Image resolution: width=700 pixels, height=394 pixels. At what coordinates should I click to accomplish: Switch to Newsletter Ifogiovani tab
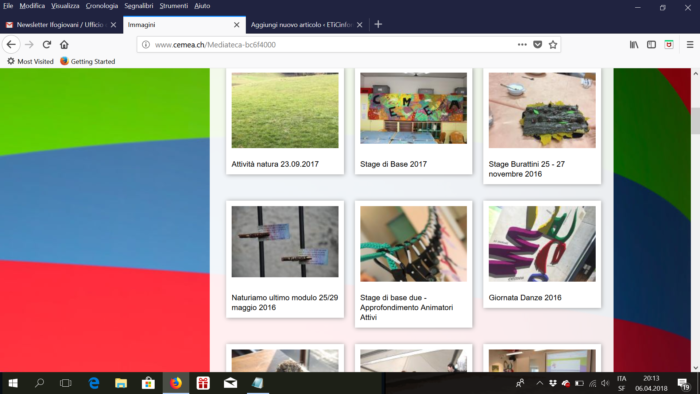pyautogui.click(x=61, y=25)
